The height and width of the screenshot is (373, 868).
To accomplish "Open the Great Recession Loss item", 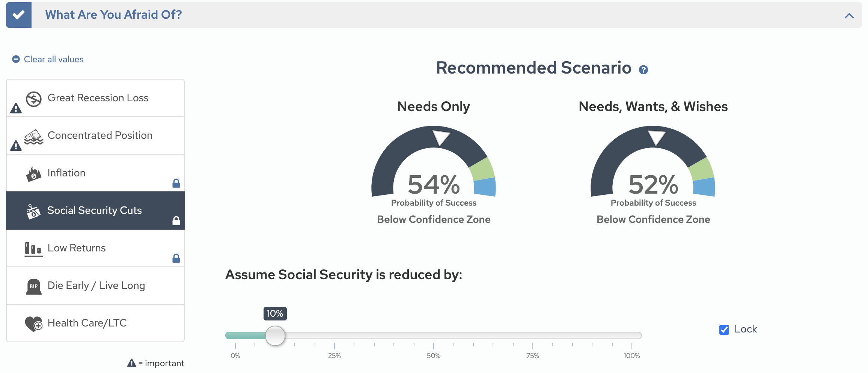I will point(98,98).
